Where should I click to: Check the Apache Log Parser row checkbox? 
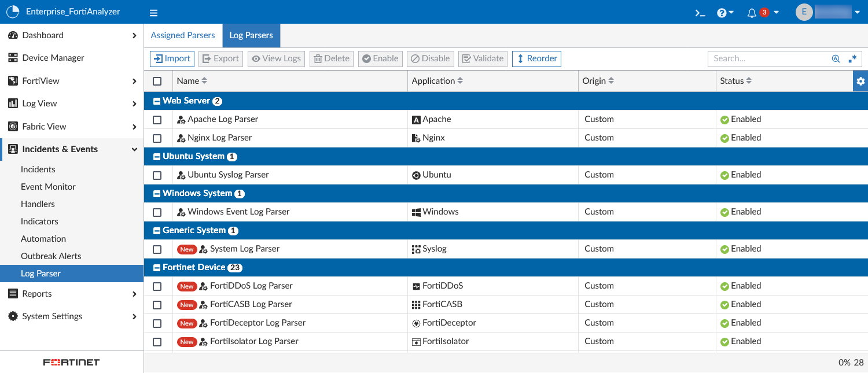tap(157, 119)
